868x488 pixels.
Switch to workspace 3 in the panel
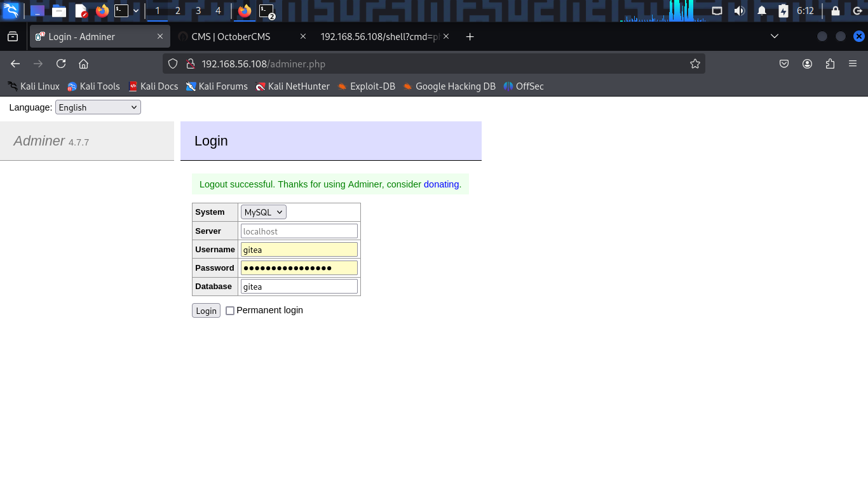point(198,11)
